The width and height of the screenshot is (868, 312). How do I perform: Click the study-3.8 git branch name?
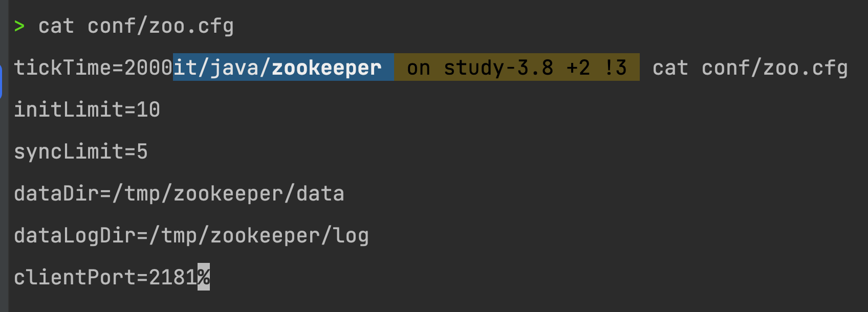click(498, 68)
